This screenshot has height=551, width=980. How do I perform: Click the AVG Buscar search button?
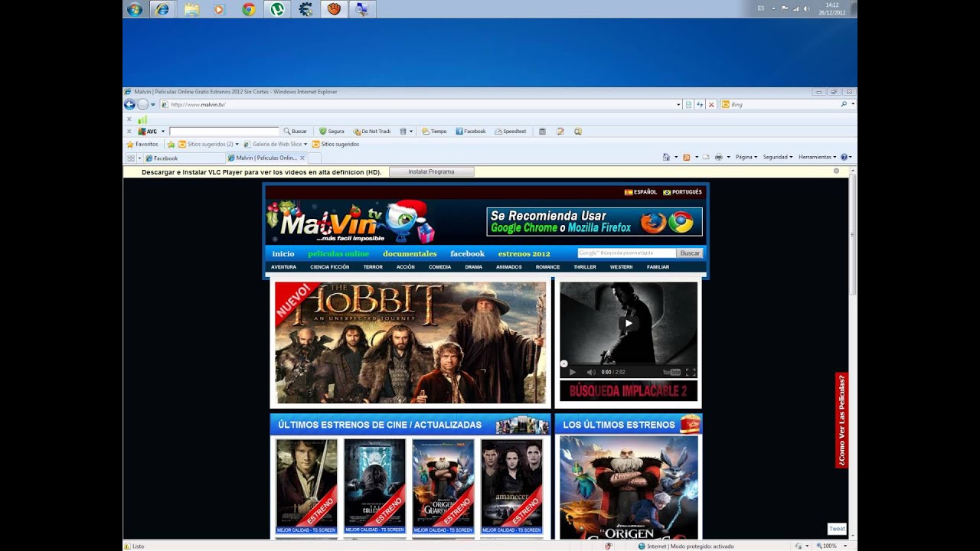tap(295, 132)
